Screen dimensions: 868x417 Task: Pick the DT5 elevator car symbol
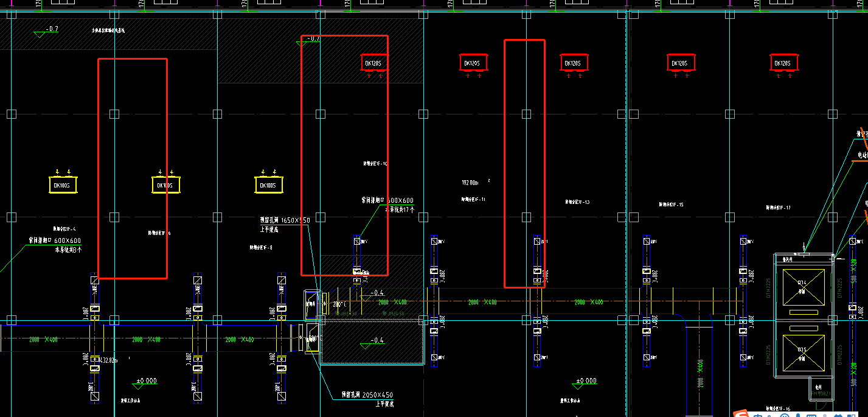(x=803, y=354)
